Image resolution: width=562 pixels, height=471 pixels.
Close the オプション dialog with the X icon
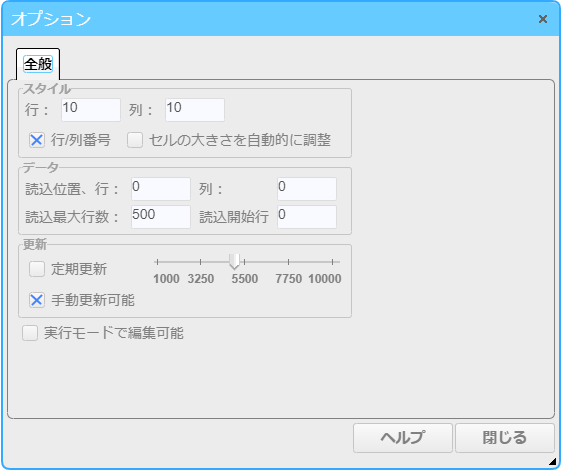pos(543,19)
